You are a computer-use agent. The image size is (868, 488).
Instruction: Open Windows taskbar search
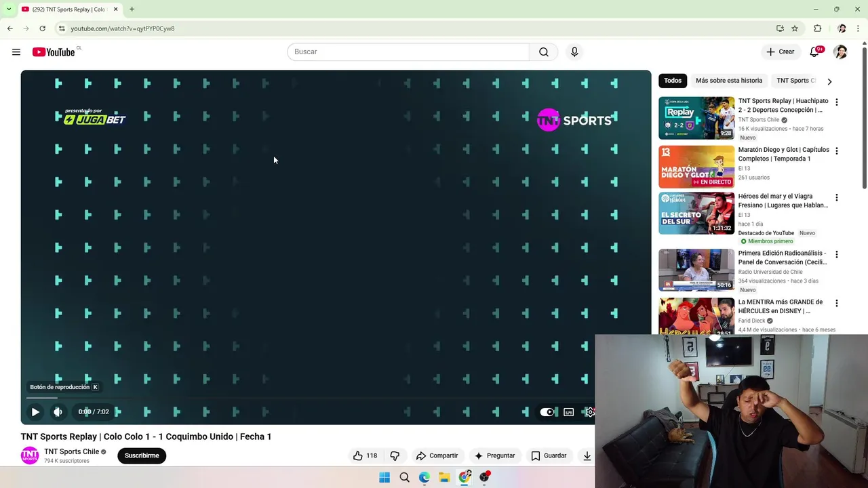coord(405,477)
